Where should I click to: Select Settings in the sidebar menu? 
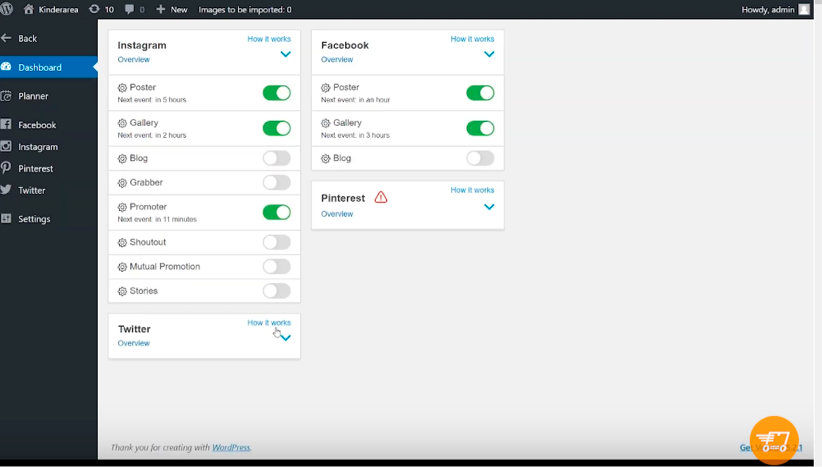point(34,219)
